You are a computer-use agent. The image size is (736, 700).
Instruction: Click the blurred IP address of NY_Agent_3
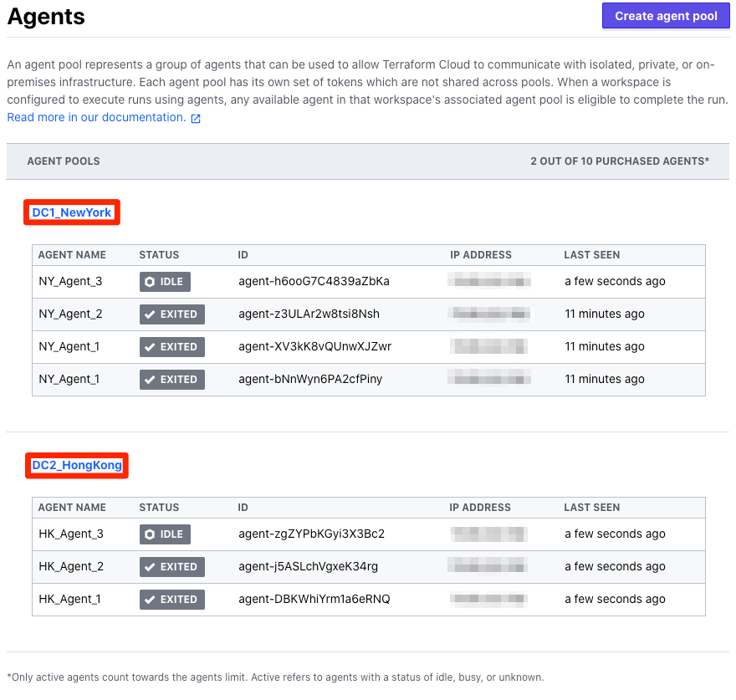pyautogui.click(x=489, y=281)
